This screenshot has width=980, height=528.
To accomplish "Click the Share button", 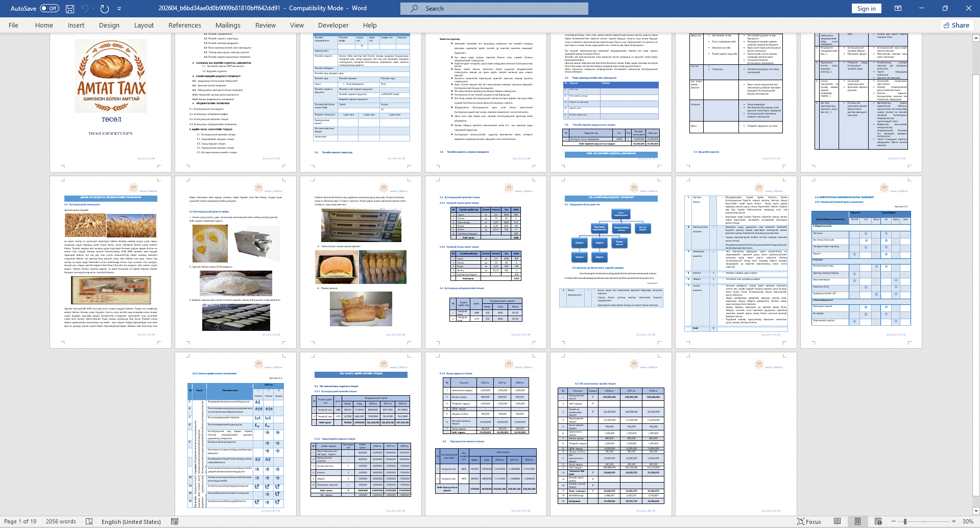I will tap(957, 25).
